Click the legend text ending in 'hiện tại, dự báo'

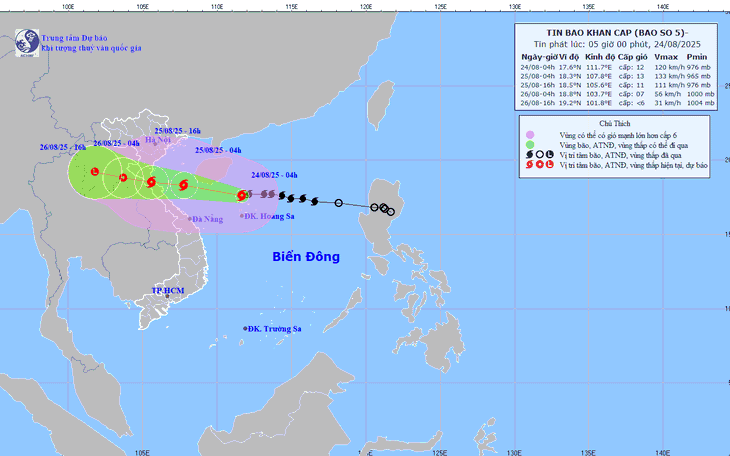click(x=633, y=165)
